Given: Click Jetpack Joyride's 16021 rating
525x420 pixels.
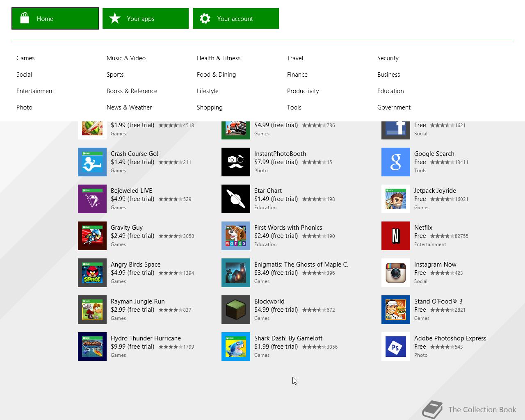Looking at the screenshot, I should (449, 199).
